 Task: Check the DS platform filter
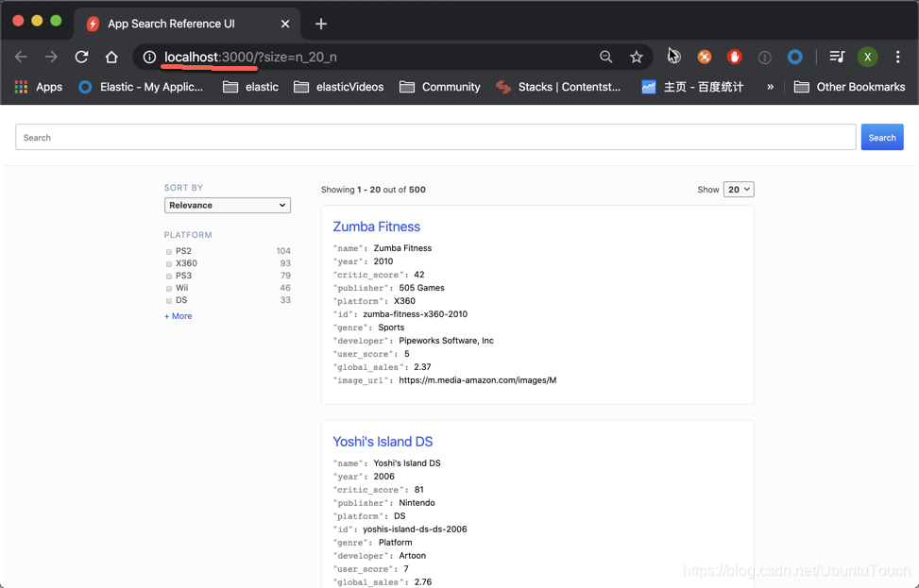tap(169, 300)
